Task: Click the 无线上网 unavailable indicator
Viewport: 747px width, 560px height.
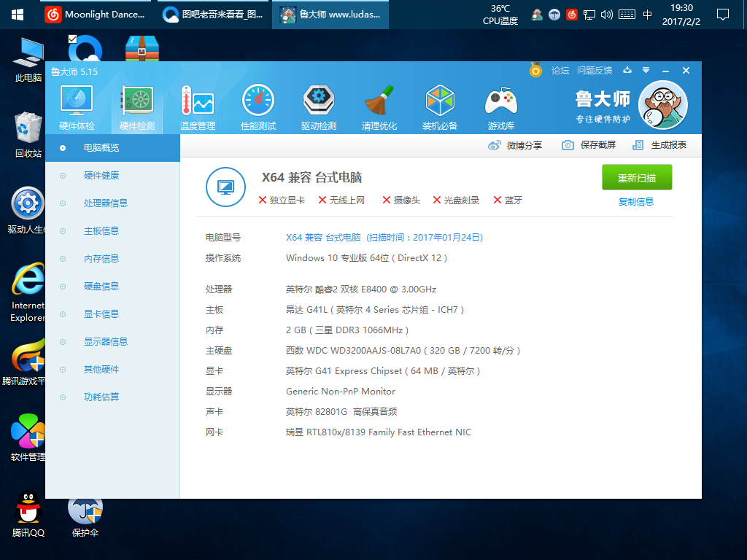Action: 341,201
